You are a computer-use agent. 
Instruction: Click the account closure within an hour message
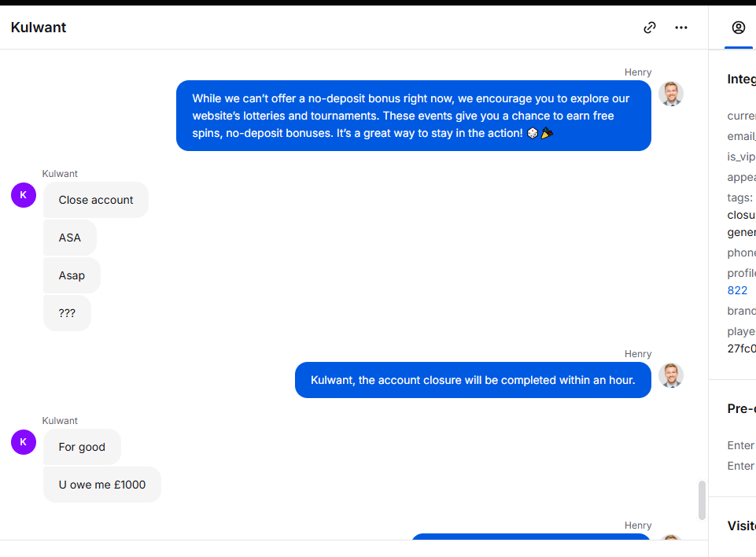coord(473,380)
